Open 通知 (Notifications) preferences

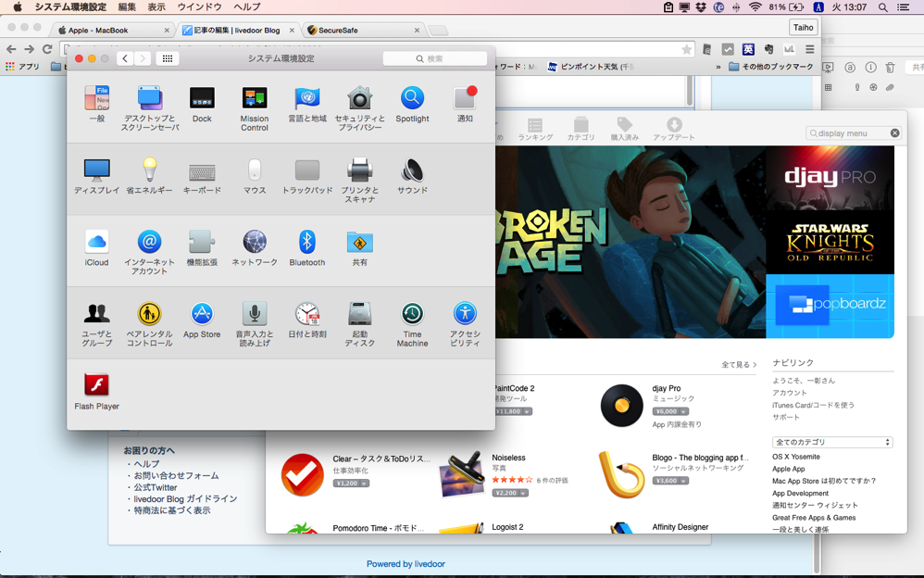tap(465, 104)
